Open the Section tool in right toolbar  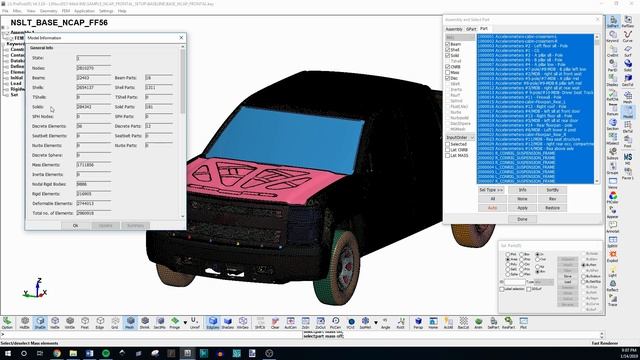(613, 124)
